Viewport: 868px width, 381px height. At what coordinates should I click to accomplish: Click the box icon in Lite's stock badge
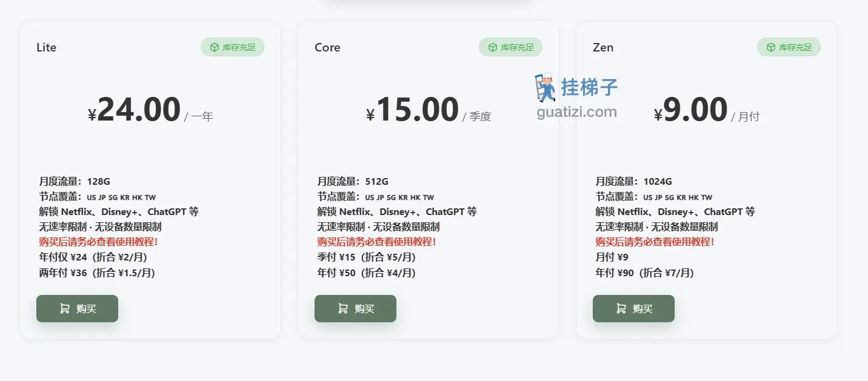[x=215, y=47]
